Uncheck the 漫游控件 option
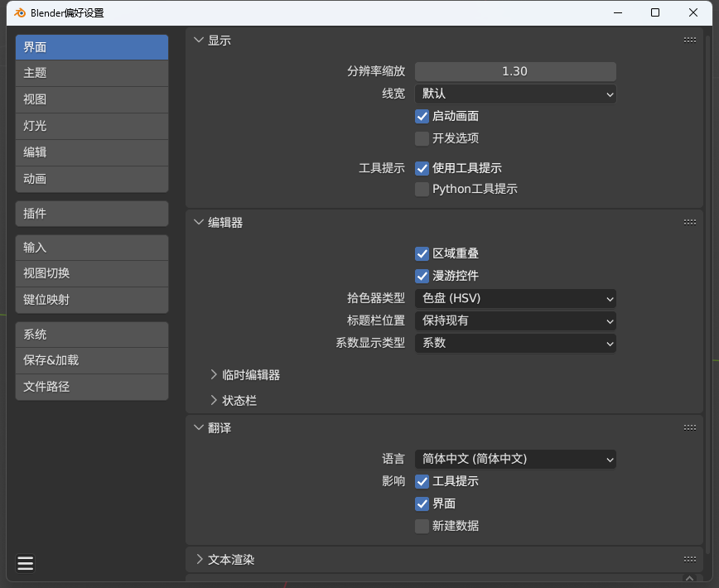The width and height of the screenshot is (719, 588). tap(422, 276)
